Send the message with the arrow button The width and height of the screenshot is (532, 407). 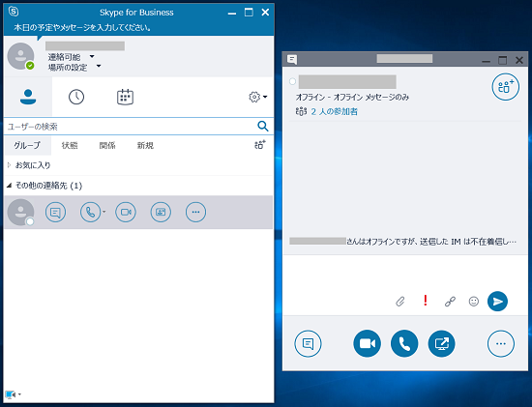[497, 302]
